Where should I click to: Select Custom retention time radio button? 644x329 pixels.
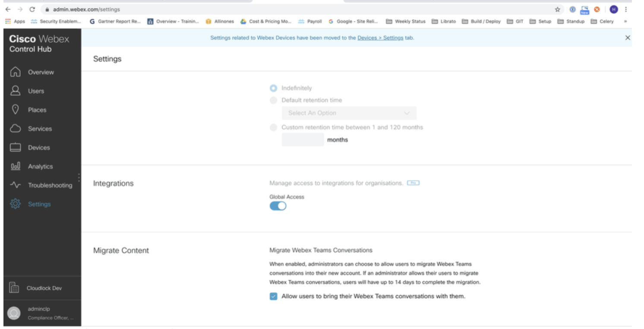coord(273,127)
